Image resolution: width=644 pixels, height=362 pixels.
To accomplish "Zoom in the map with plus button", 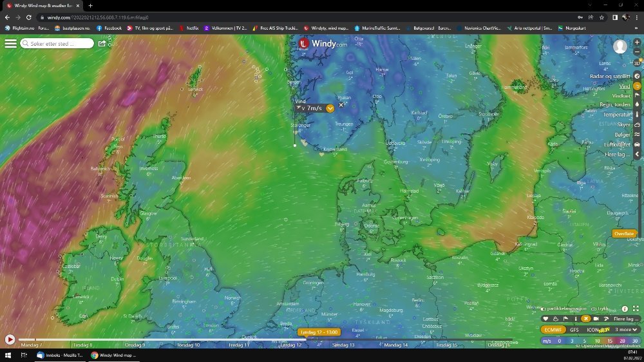I will 637,43.
